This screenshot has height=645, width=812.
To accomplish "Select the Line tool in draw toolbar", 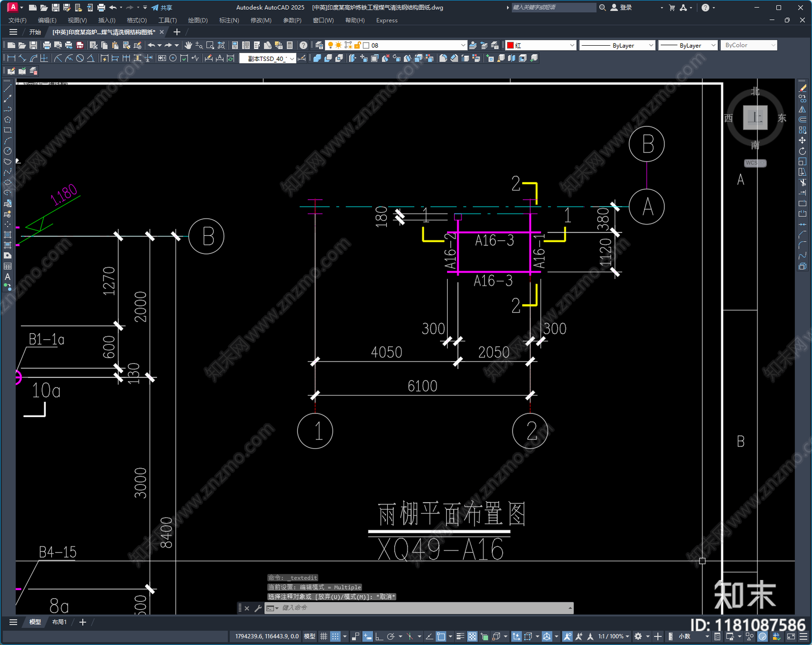I will [8, 88].
